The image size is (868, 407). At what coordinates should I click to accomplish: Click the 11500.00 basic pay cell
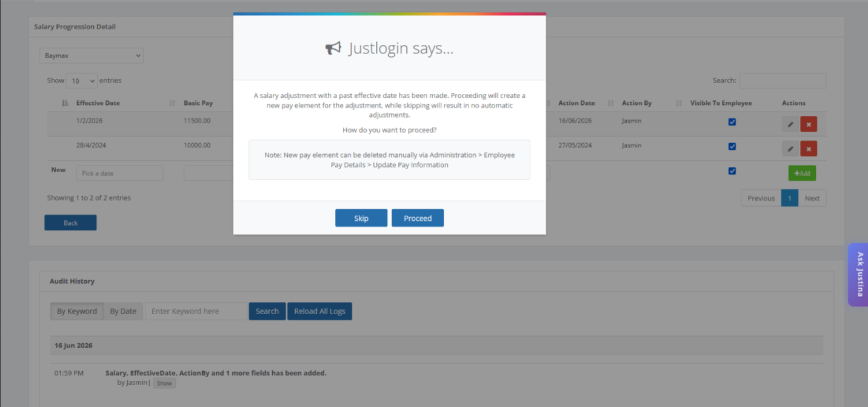(x=197, y=121)
